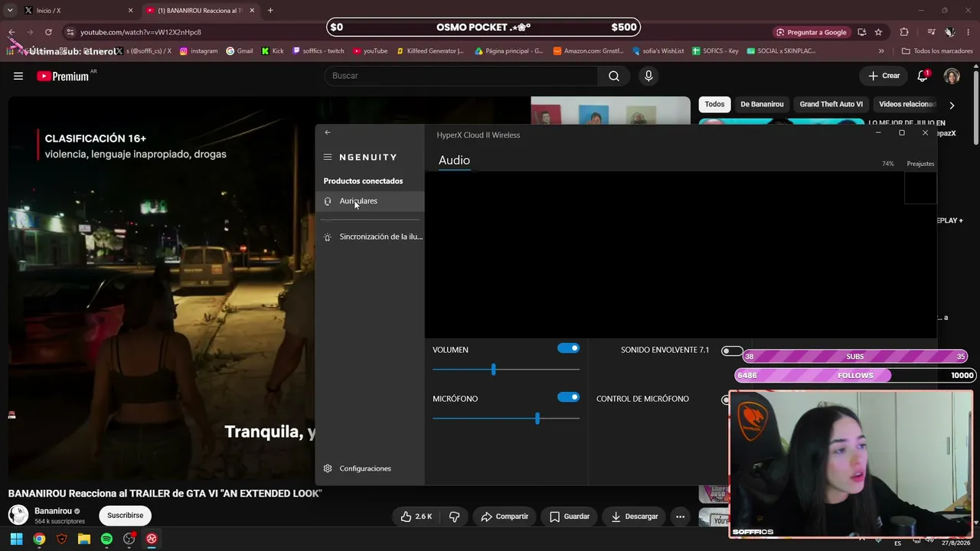980x551 pixels.
Task: Open the Amazon.com bookmark
Action: [589, 51]
